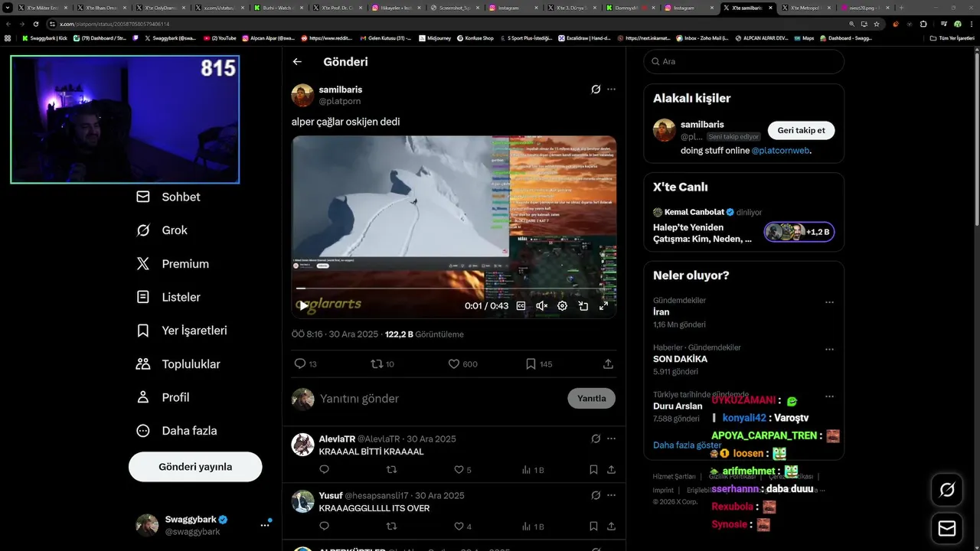The height and width of the screenshot is (551, 980).
Task: Repost AlevlaTR comment
Action: pyautogui.click(x=392, y=470)
